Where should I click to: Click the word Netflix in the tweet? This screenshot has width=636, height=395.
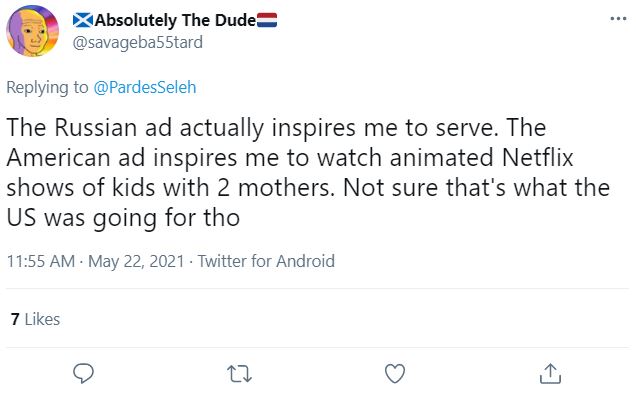pos(537,158)
